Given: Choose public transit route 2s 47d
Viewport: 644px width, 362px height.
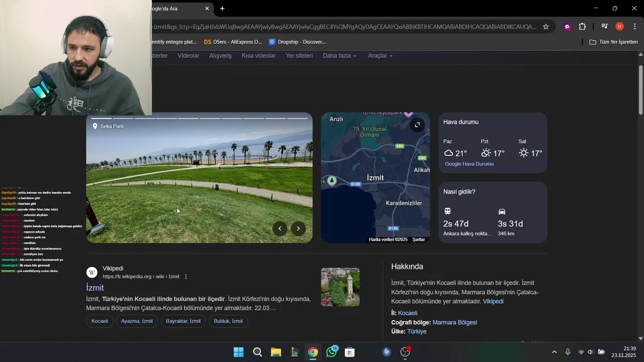Looking at the screenshot, I should click(467, 222).
